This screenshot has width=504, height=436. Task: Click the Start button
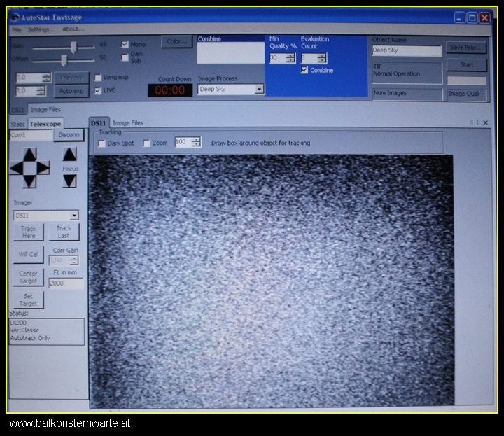[466, 65]
